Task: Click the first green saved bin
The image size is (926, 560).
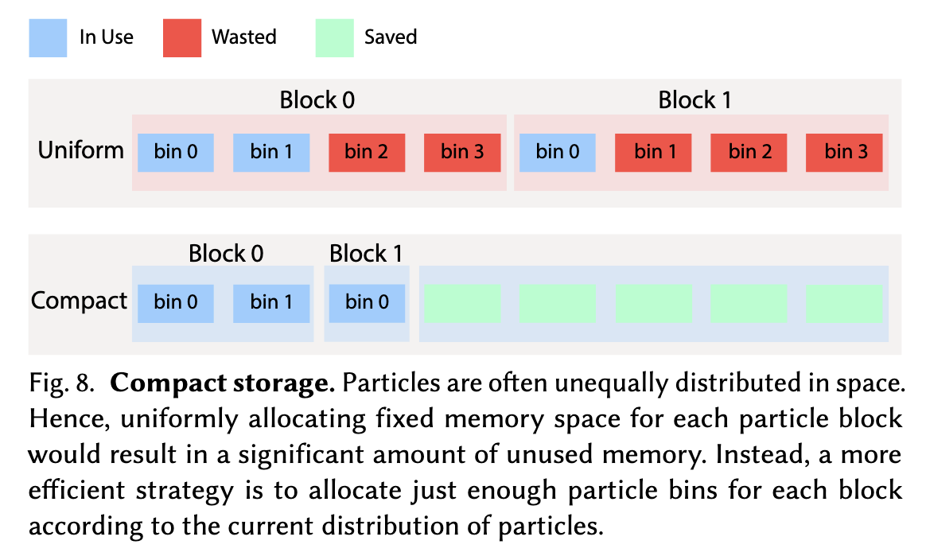Action: click(462, 304)
